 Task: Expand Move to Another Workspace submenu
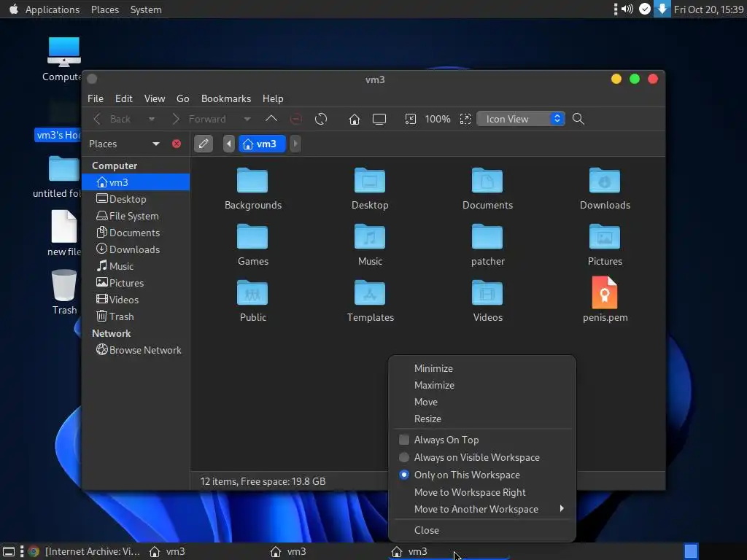(482, 509)
